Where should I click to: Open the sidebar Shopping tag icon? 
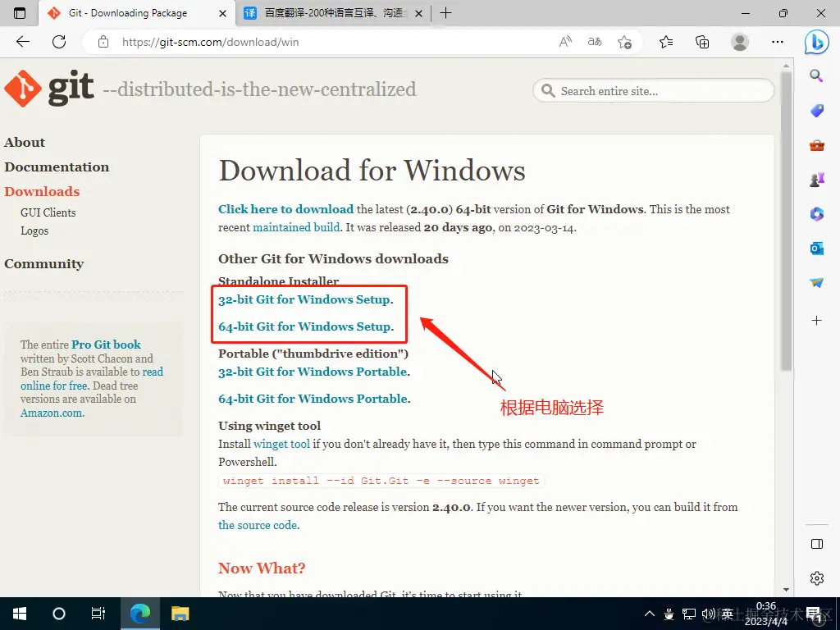(816, 111)
